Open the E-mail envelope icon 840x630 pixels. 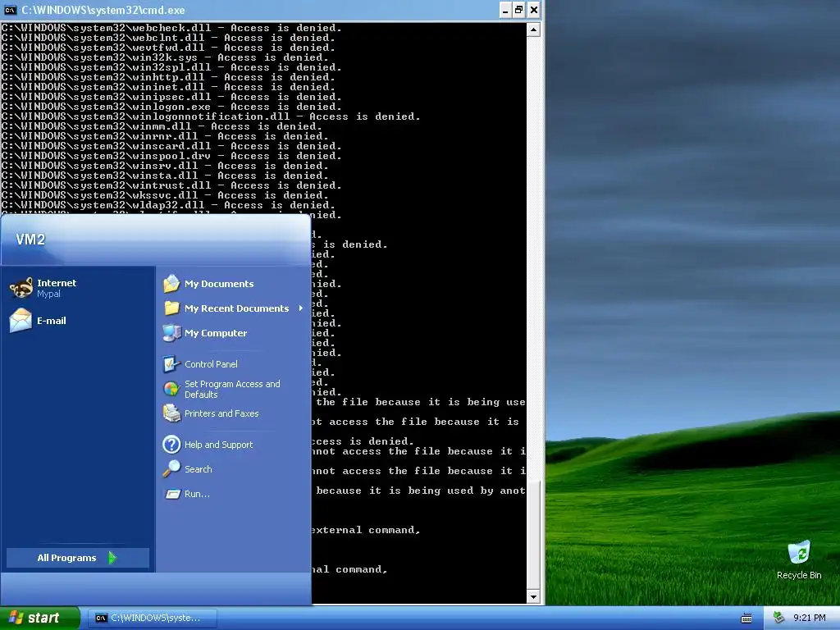coord(21,321)
